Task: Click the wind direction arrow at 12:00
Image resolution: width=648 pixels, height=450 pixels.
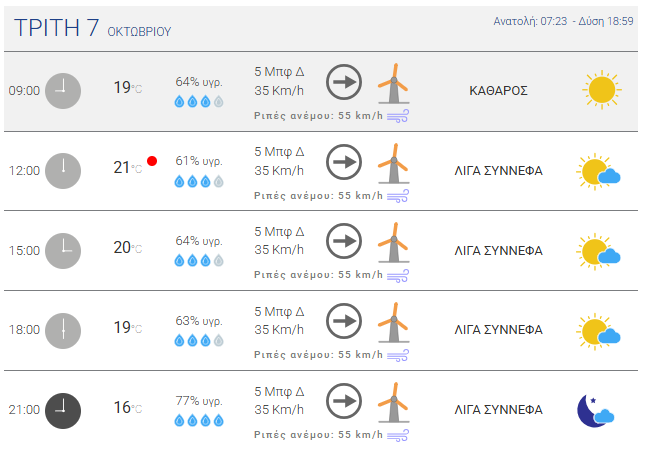Action: click(344, 162)
